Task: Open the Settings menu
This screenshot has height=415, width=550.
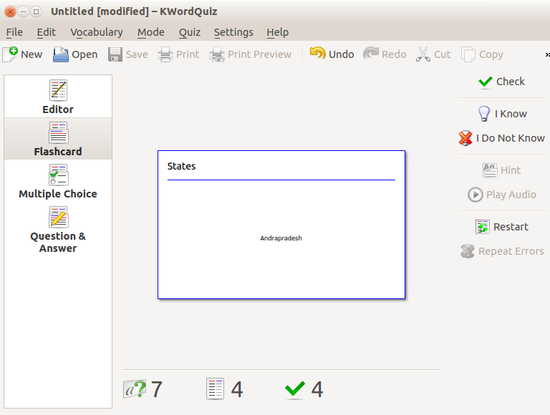Action: (234, 32)
